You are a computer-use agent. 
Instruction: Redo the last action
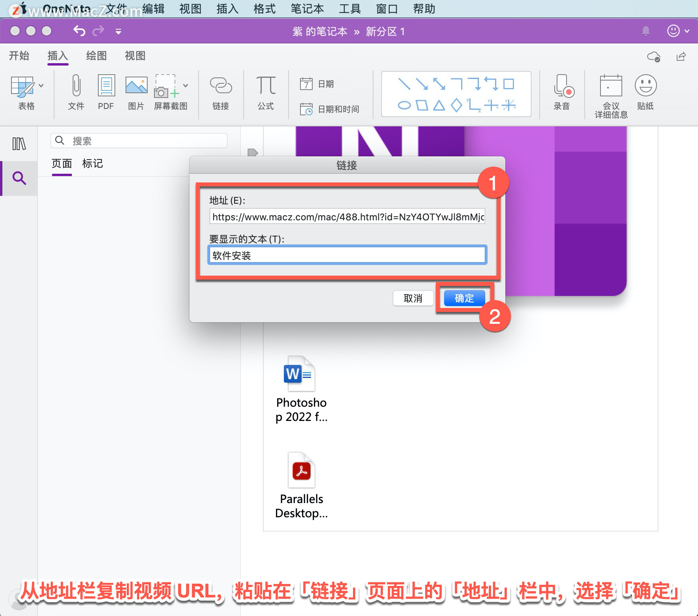[98, 31]
